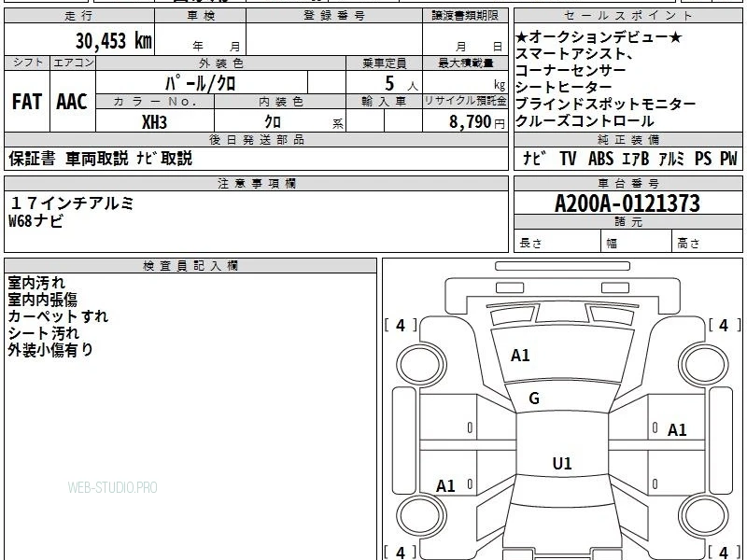Select the recycle deposit "8,790円"
Viewport: 747px width, 560px height.
(477, 122)
